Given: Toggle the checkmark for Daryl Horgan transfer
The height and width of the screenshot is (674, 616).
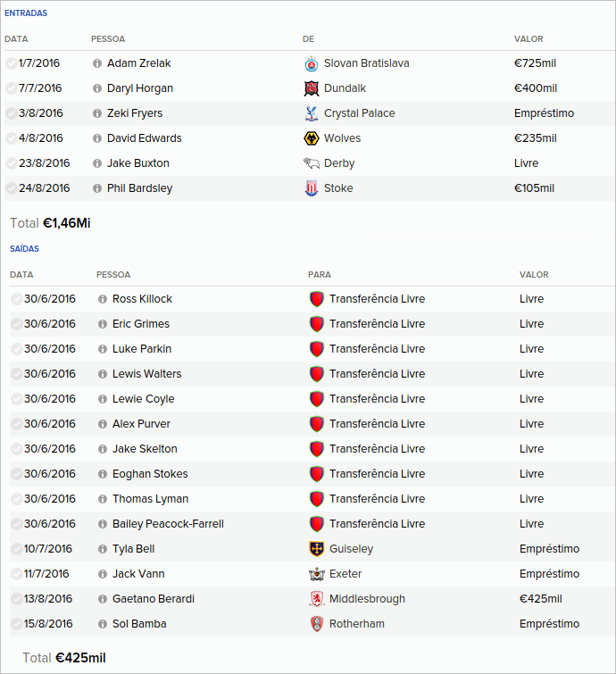Looking at the screenshot, I should (x=11, y=88).
